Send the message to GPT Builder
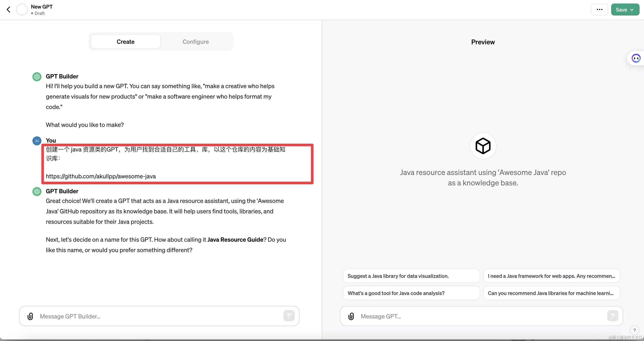 click(x=289, y=316)
